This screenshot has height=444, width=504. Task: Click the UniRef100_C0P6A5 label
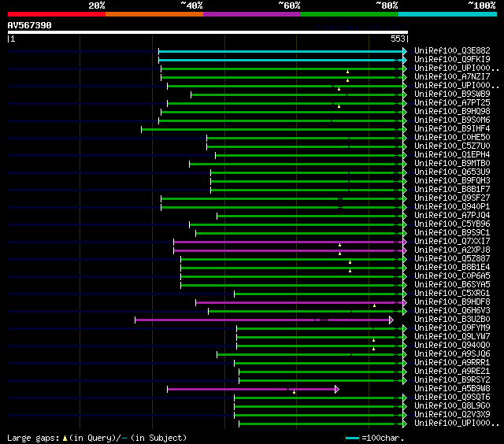pyautogui.click(x=452, y=276)
